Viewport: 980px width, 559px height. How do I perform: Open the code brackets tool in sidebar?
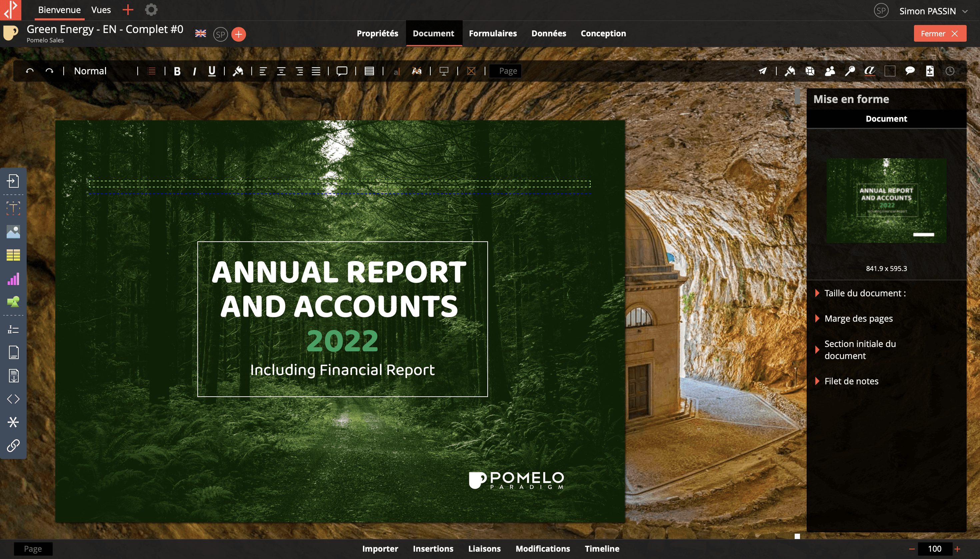tap(13, 399)
